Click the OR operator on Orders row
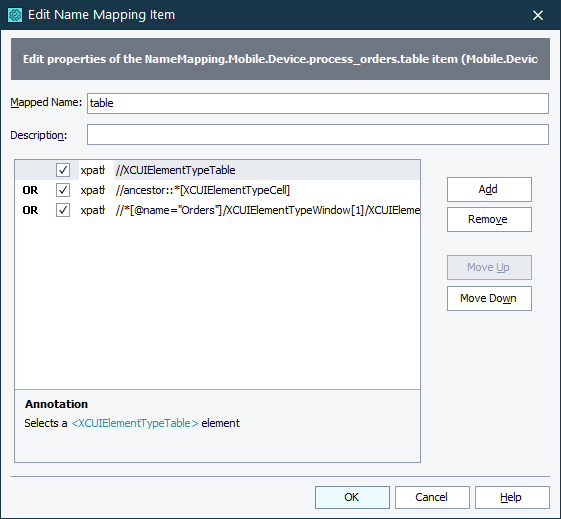561x519 pixels. [x=30, y=210]
